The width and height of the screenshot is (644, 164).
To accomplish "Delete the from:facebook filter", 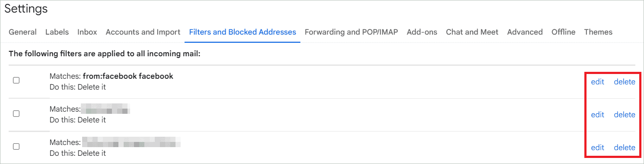I will [625, 82].
